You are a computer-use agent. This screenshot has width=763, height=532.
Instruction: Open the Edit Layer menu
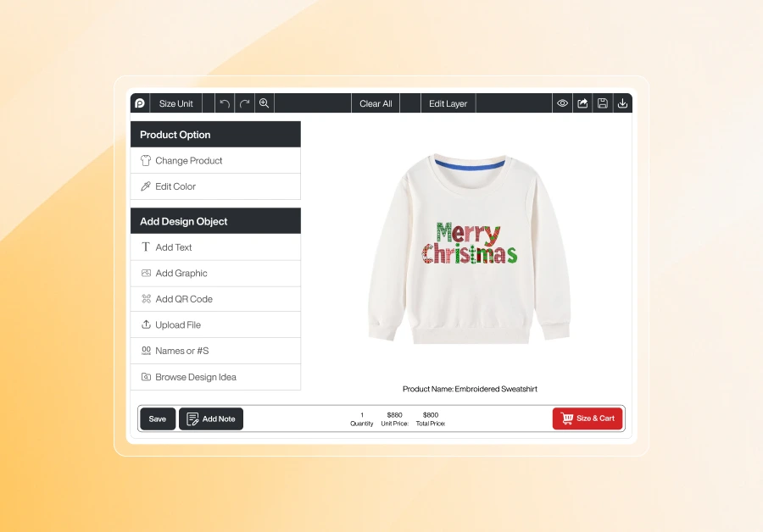pos(448,103)
